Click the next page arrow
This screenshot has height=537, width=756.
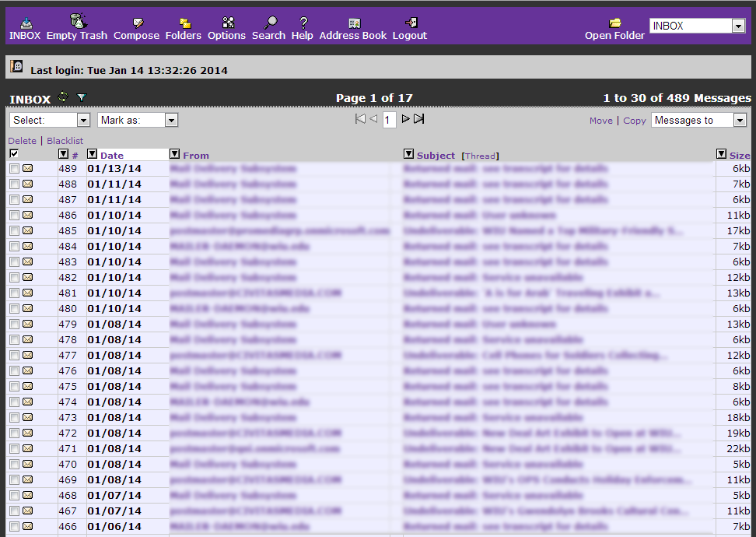point(405,119)
